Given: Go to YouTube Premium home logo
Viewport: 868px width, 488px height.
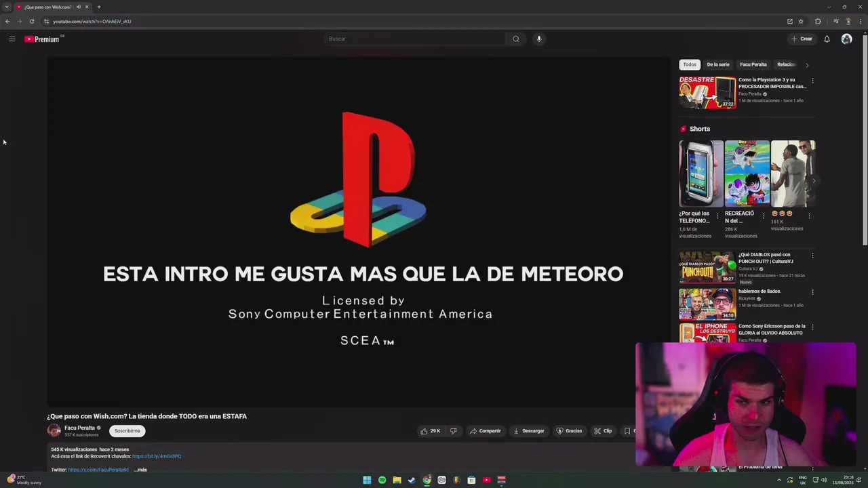Looking at the screenshot, I should [42, 39].
